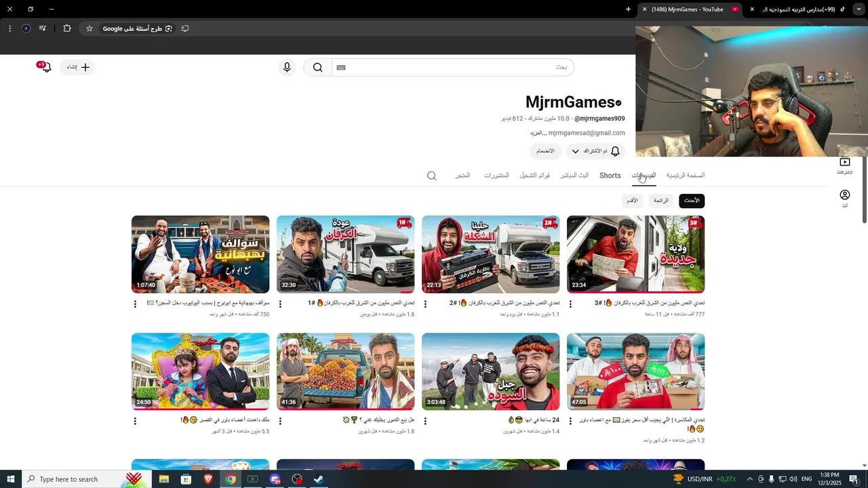Open options menu for #3 caravan video
The width and height of the screenshot is (868, 488).
pos(570,304)
